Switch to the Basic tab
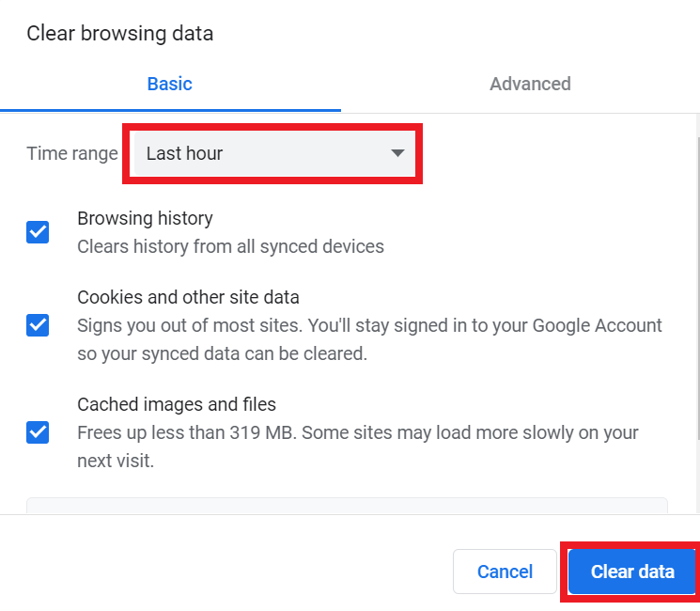 (x=170, y=84)
